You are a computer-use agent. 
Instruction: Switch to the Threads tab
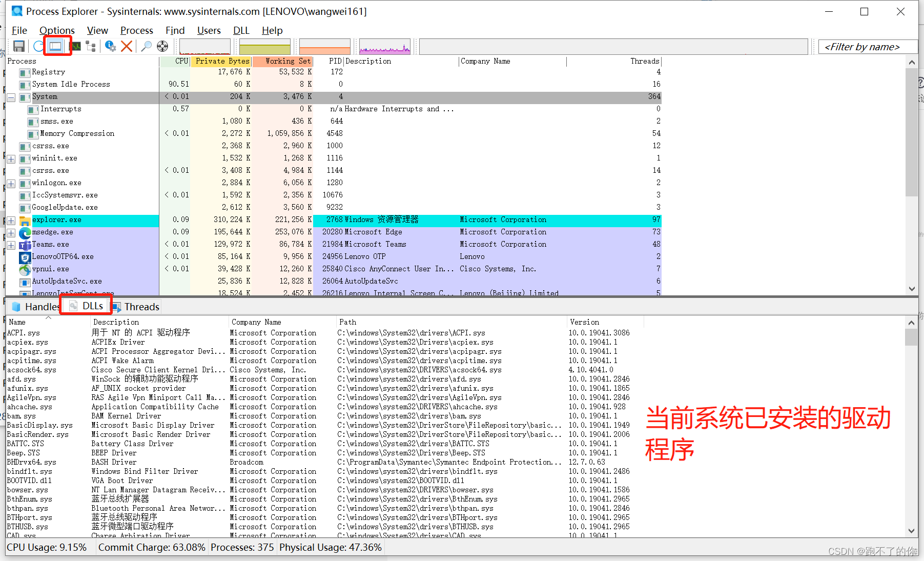tap(136, 307)
